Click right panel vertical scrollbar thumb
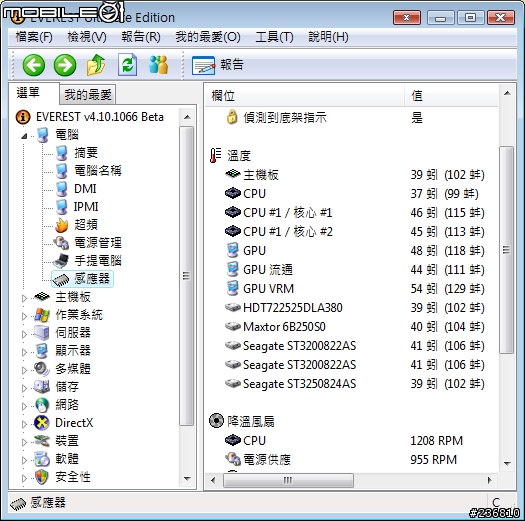This screenshot has width=525, height=521. click(506, 250)
